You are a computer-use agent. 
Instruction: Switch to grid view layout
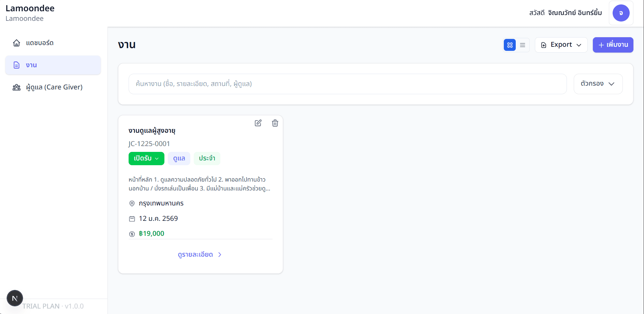coord(510,45)
